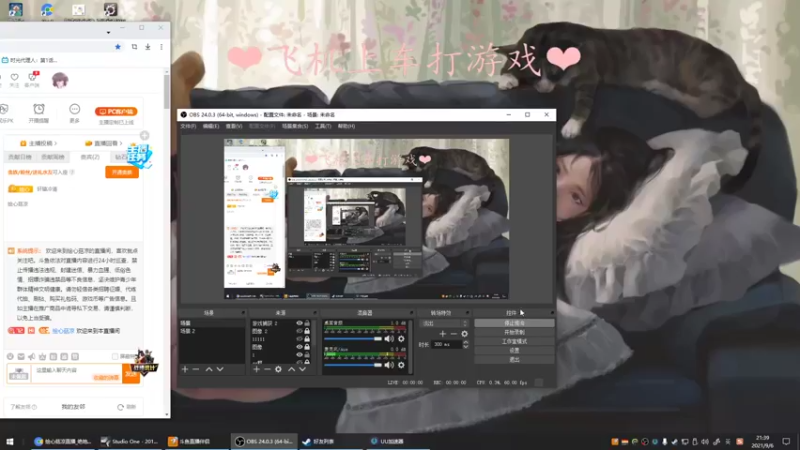
Task: Open the transition type dropdown in OBS
Action: [x=443, y=323]
